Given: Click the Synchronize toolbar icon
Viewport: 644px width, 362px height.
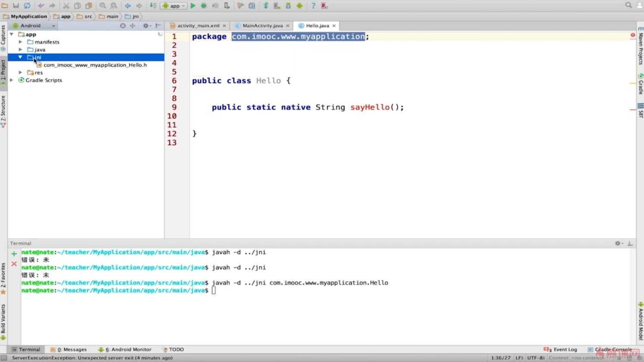Looking at the screenshot, I should [x=27, y=6].
